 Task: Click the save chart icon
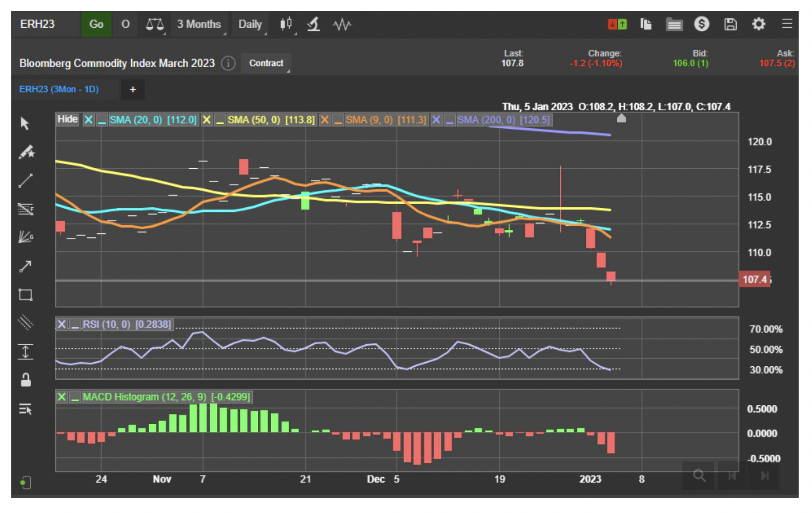click(730, 24)
